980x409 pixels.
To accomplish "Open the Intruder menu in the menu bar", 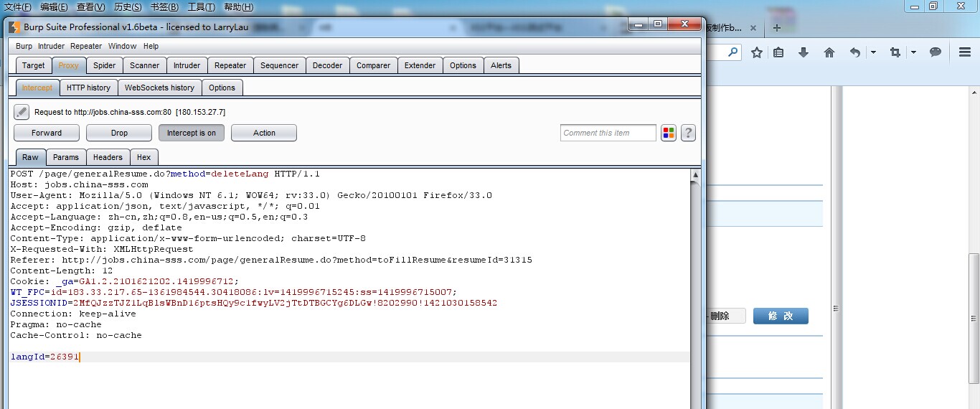I will 52,46.
